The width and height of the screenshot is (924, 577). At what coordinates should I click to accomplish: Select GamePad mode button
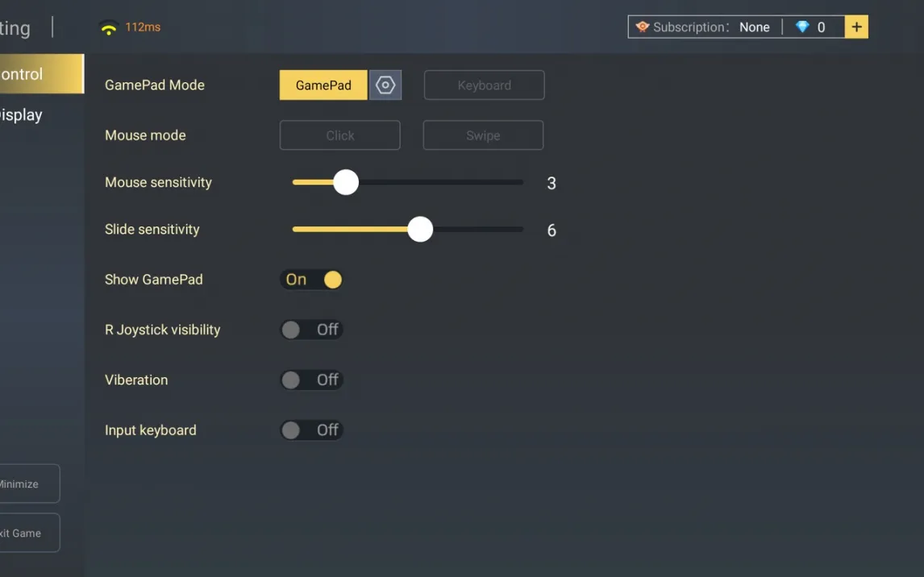(x=323, y=85)
